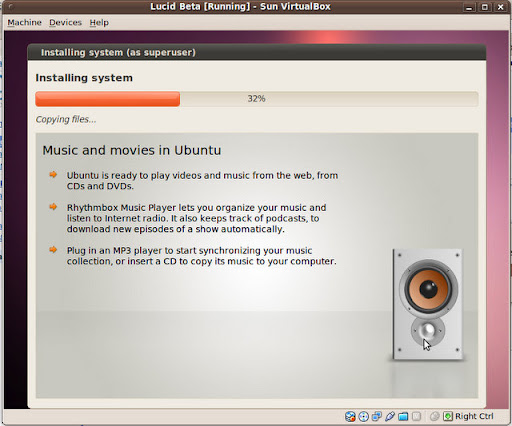Open the Help menu

pos(99,22)
